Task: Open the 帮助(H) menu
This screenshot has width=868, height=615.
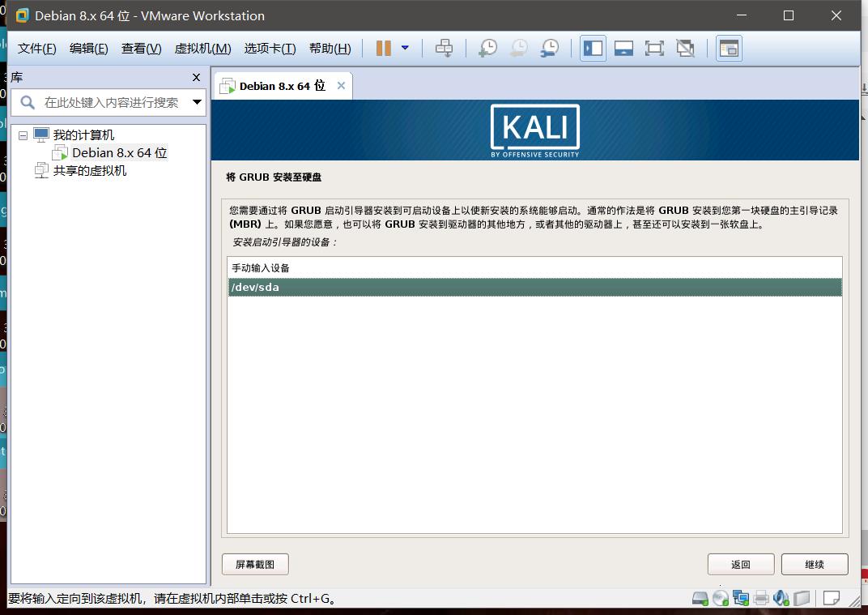Action: (330, 48)
